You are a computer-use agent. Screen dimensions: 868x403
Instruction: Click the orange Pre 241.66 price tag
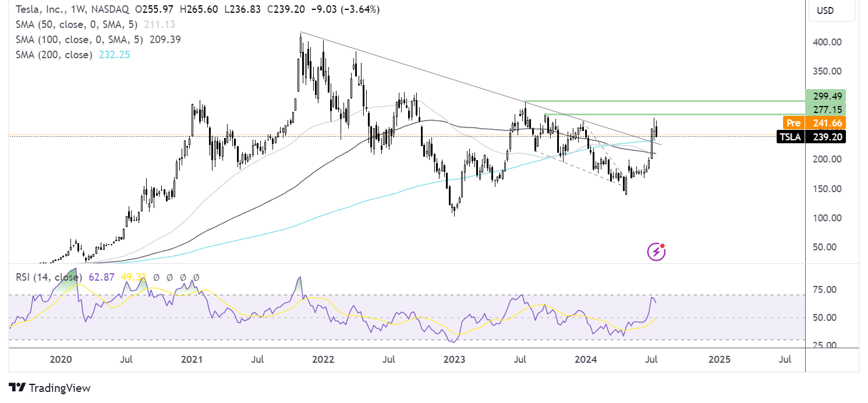tap(814, 123)
